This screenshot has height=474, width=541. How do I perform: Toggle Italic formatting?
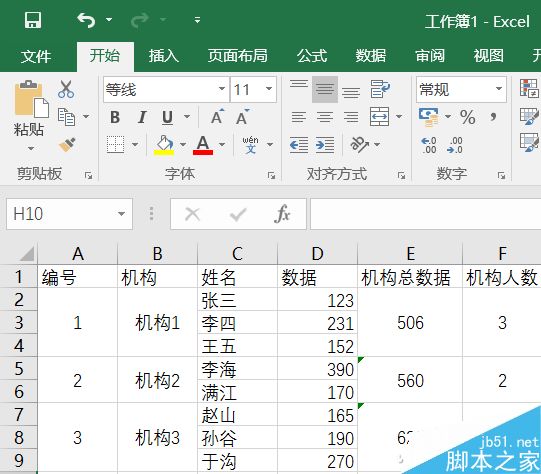coord(142,117)
